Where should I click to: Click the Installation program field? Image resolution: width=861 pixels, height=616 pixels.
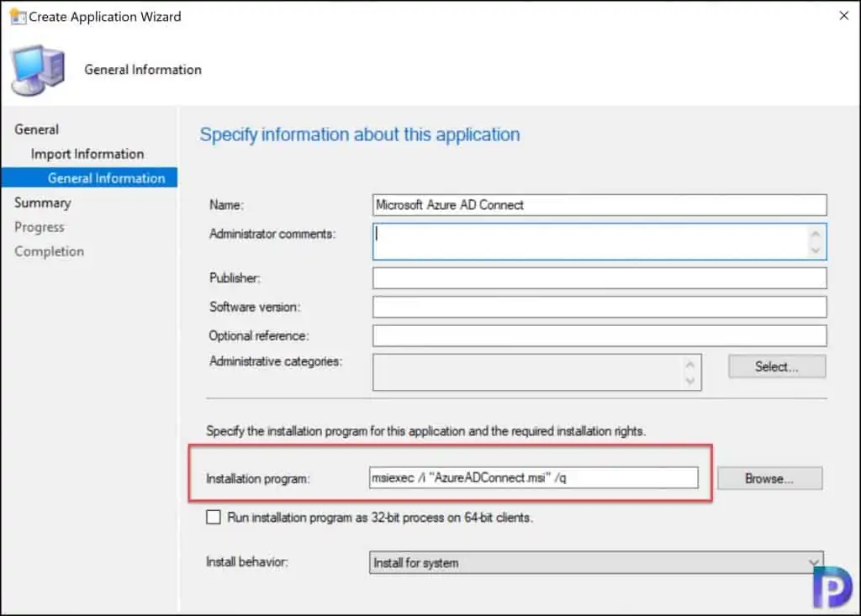click(533, 477)
